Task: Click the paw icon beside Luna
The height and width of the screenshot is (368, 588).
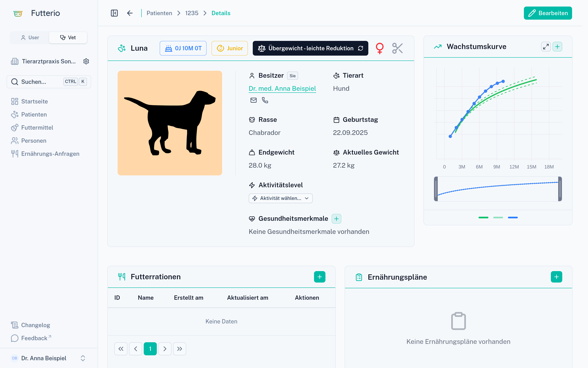Action: pyautogui.click(x=122, y=48)
